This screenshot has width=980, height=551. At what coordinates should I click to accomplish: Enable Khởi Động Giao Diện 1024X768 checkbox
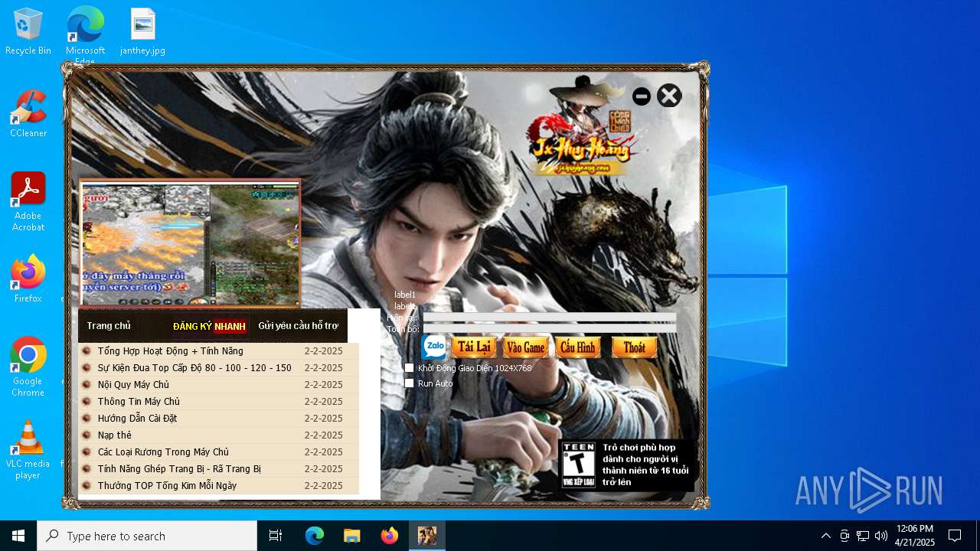[x=410, y=368]
